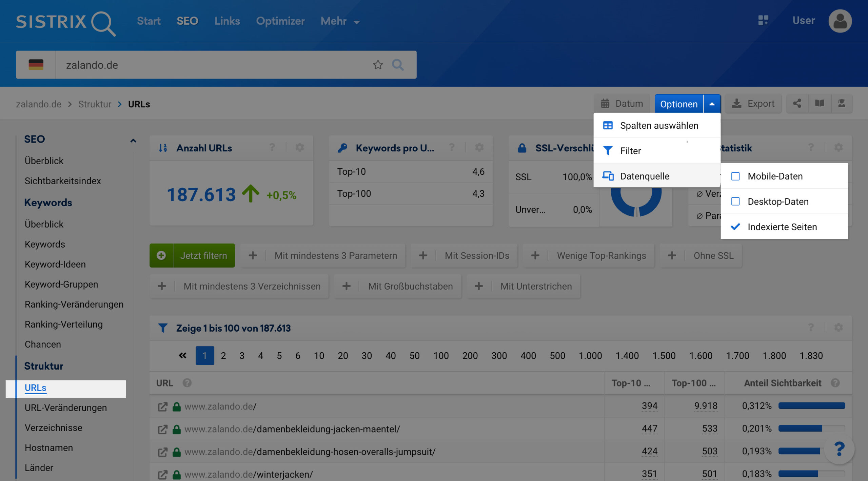Image resolution: width=868 pixels, height=481 pixels.
Task: Go to page 2 of results
Action: click(223, 356)
